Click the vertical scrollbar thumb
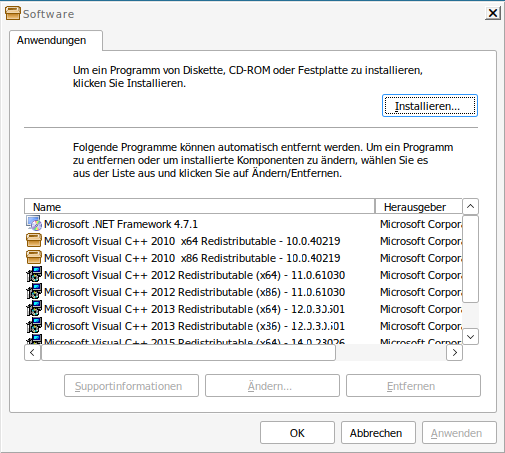The height and width of the screenshot is (453, 505). pyautogui.click(x=471, y=259)
